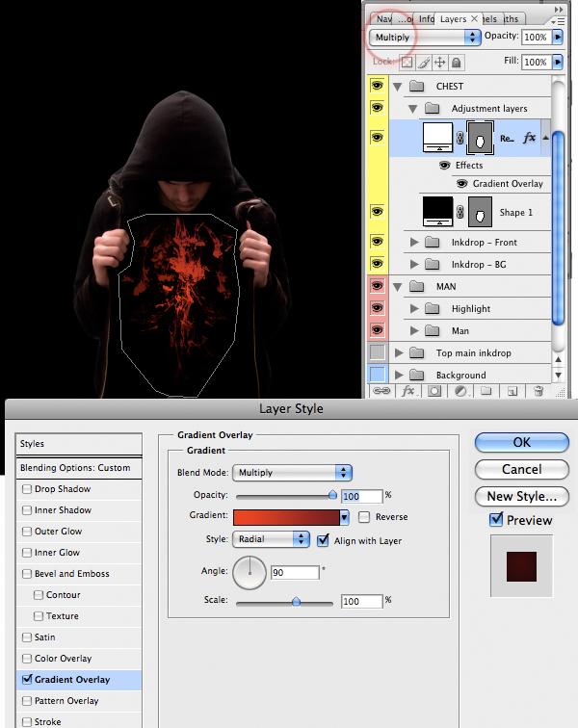This screenshot has height=728, width=578.
Task: Click the lock image pixels brush icon
Action: click(423, 62)
